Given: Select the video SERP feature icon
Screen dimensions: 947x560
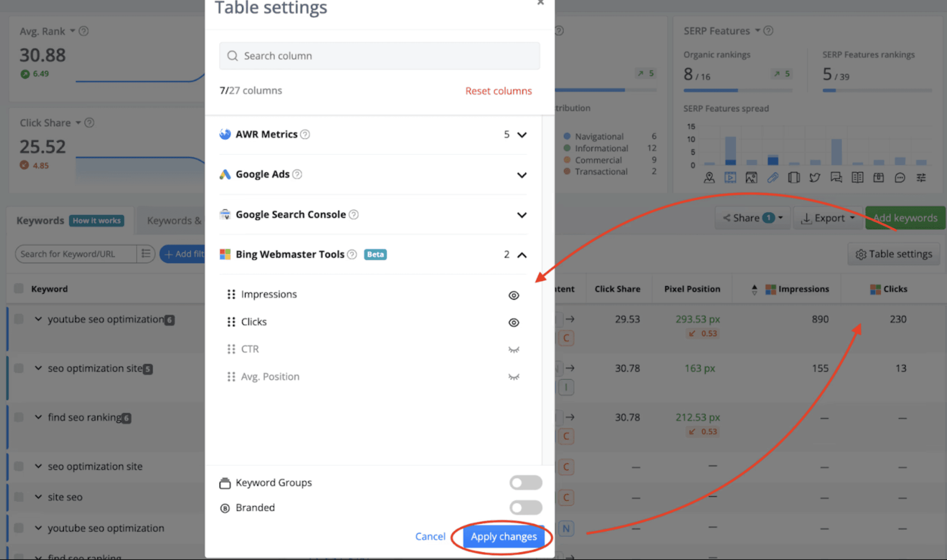Looking at the screenshot, I should click(x=730, y=177).
